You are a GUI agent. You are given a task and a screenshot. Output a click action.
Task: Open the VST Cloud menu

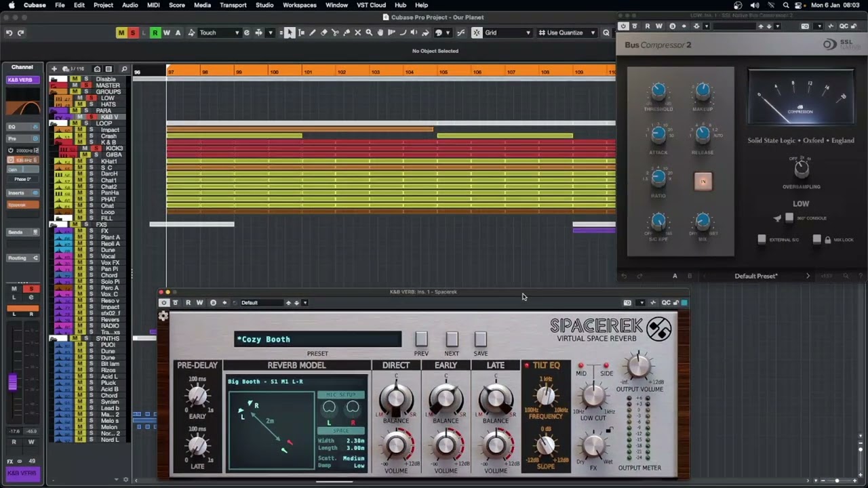(370, 5)
